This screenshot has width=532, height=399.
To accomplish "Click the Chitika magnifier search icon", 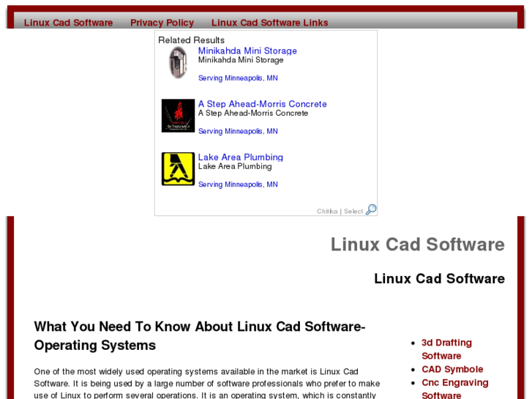I will (x=371, y=209).
